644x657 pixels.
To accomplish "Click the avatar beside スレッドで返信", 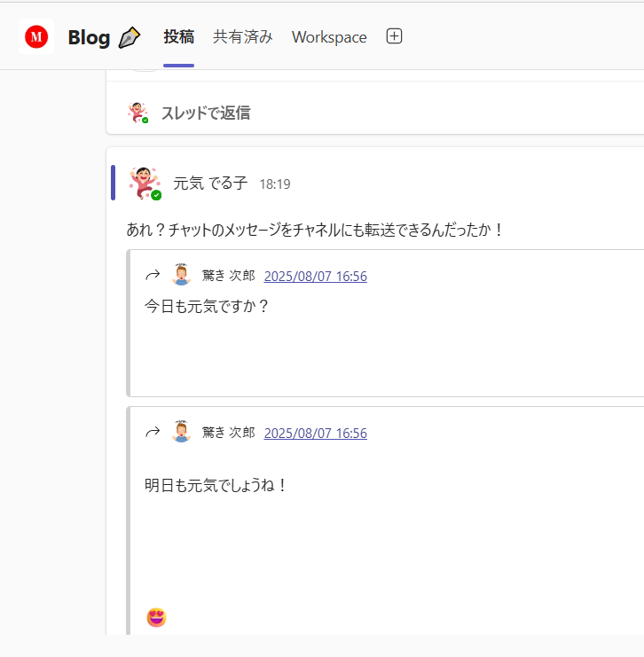I will point(137,113).
